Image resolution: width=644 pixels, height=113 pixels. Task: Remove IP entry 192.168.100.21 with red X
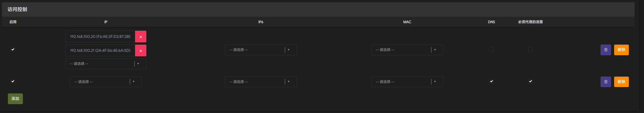click(x=141, y=51)
